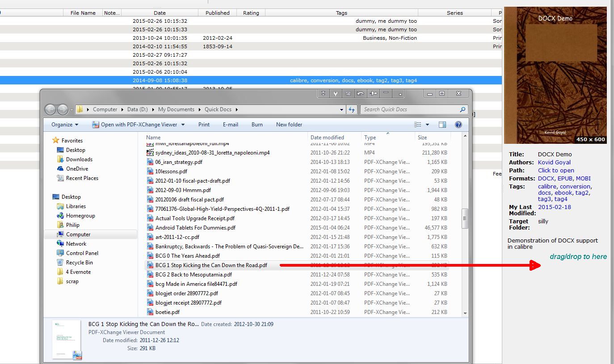The height and width of the screenshot is (364, 614).
Task: Expand the breadcrumb arrow after Computer
Action: 122,109
